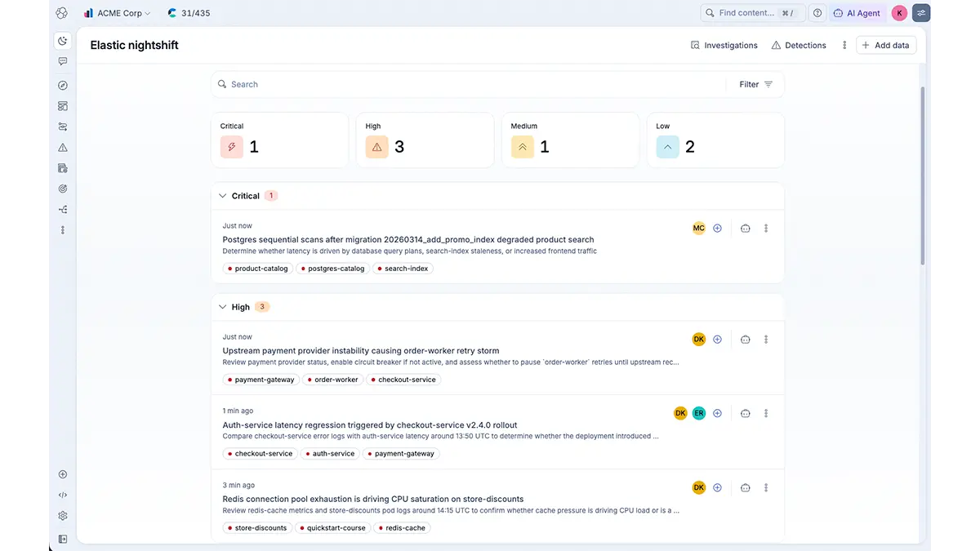980x551 pixels.
Task: Add assignee on Upstream payment provider row
Action: pos(717,340)
